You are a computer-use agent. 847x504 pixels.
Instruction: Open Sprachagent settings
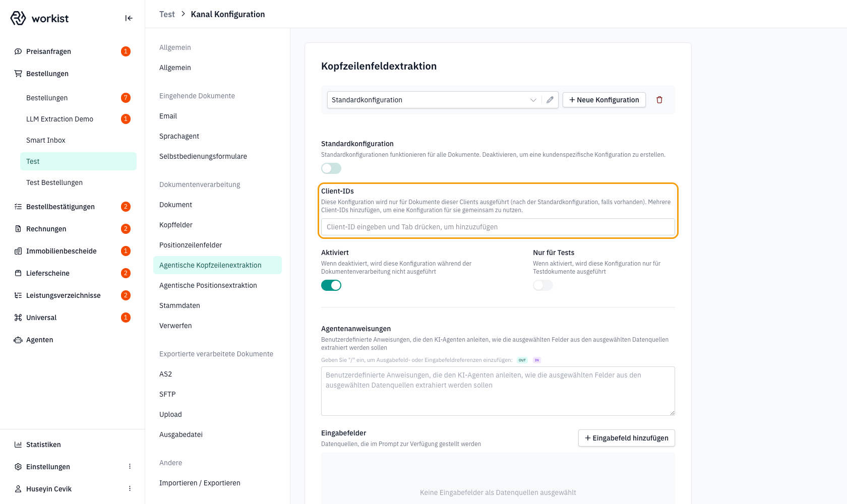(x=217, y=136)
